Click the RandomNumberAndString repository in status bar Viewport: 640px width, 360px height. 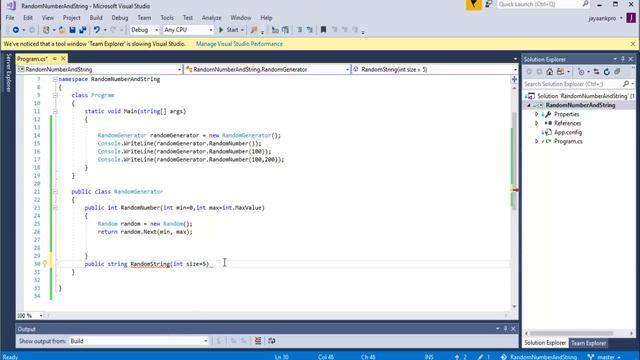539,357
